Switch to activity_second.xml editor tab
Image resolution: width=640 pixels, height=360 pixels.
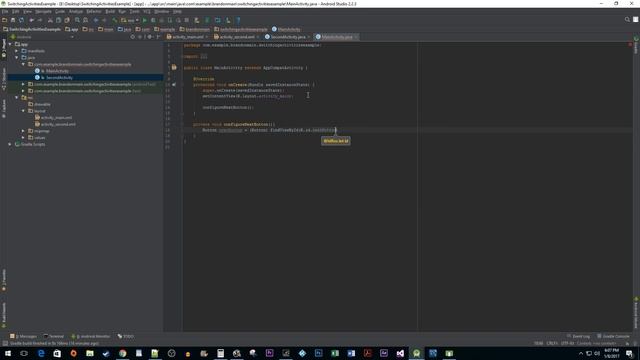[x=237, y=37]
